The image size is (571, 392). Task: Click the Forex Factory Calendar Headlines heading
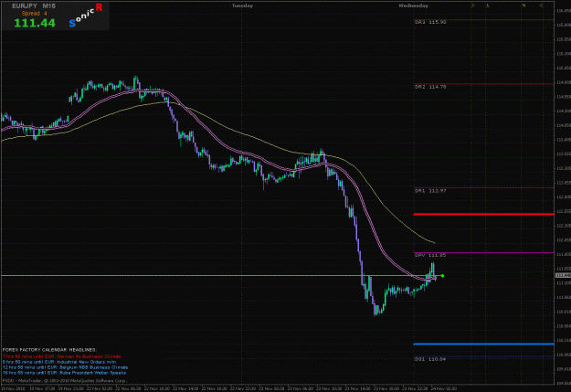point(49,350)
